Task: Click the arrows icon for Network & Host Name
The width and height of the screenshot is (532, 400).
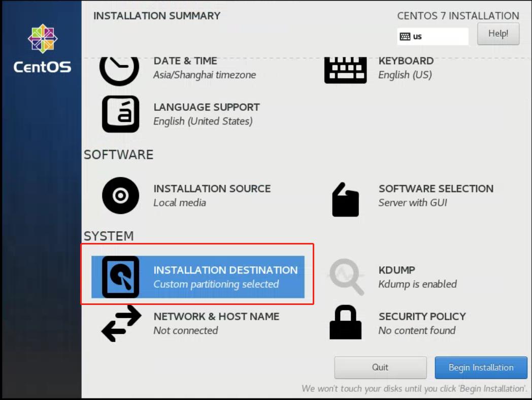Action: [x=121, y=323]
